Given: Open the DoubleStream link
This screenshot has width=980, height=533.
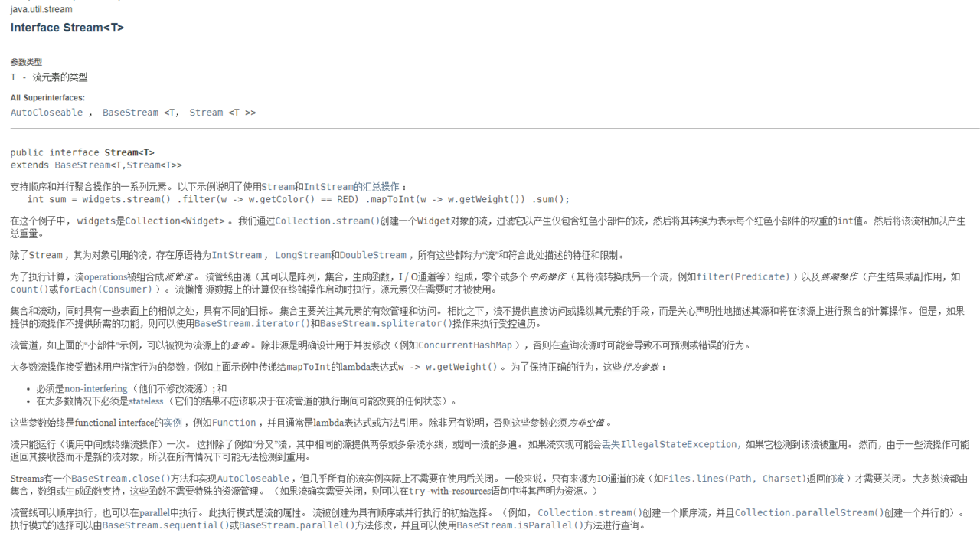Looking at the screenshot, I should pyautogui.click(x=373, y=255).
